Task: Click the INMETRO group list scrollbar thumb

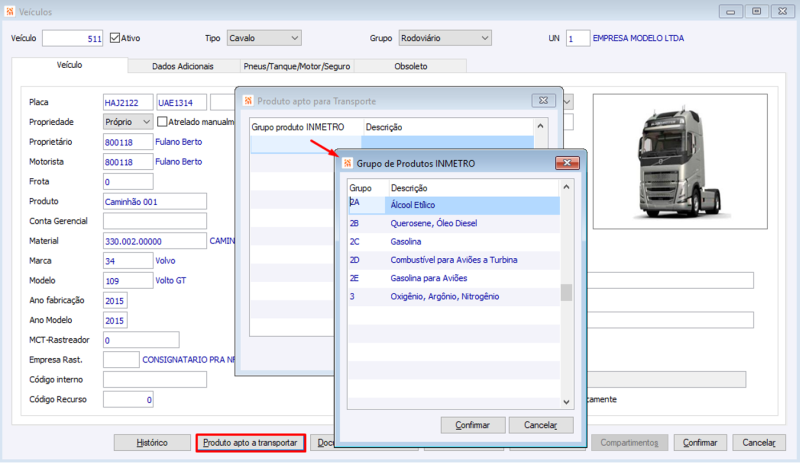Action: (566, 293)
